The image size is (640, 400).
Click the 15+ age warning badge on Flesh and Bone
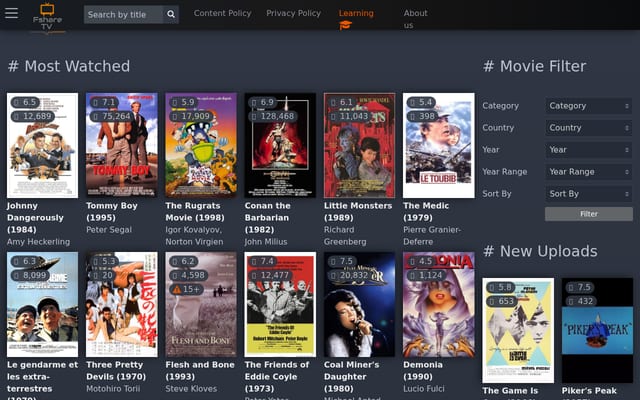pos(187,289)
